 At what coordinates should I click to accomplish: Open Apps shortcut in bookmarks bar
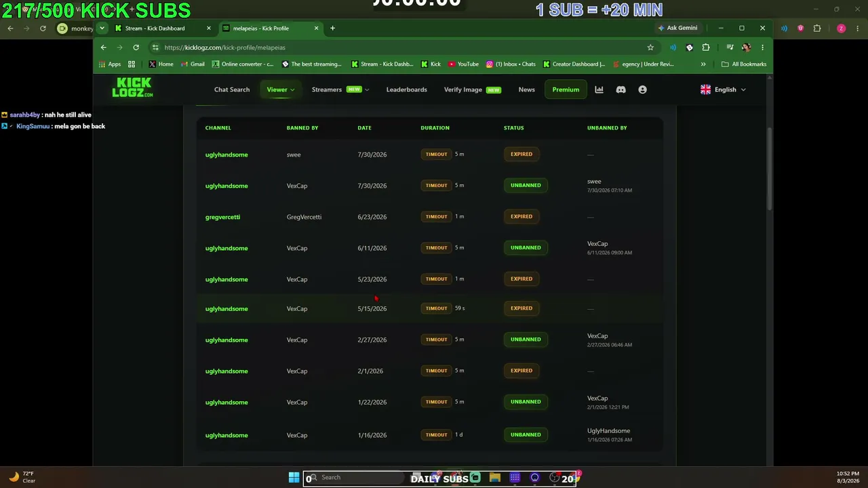tap(110, 64)
